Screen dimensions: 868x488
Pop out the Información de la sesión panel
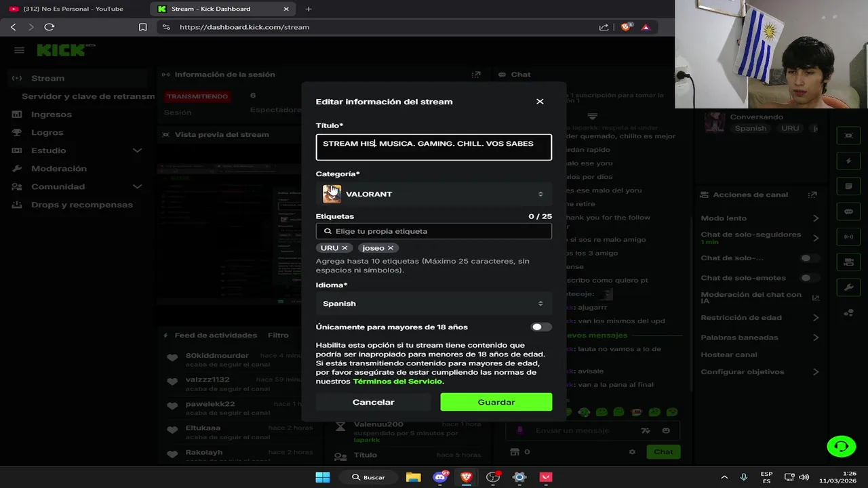(x=476, y=75)
